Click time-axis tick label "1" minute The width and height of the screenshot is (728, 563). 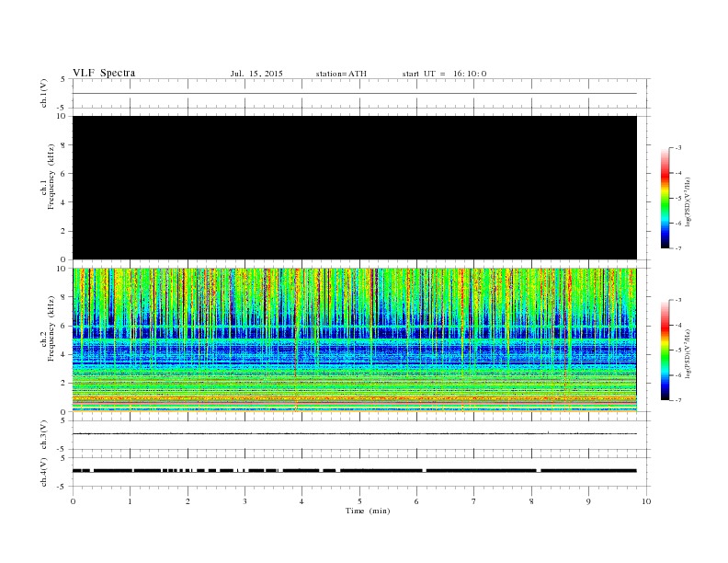(130, 501)
